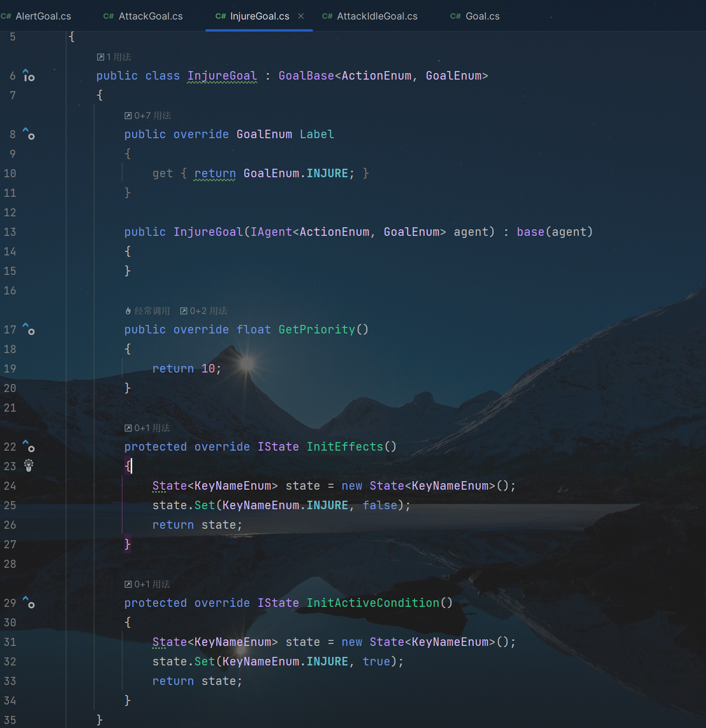Click the lightbulb quick-fix icon on line 23

coord(29,466)
